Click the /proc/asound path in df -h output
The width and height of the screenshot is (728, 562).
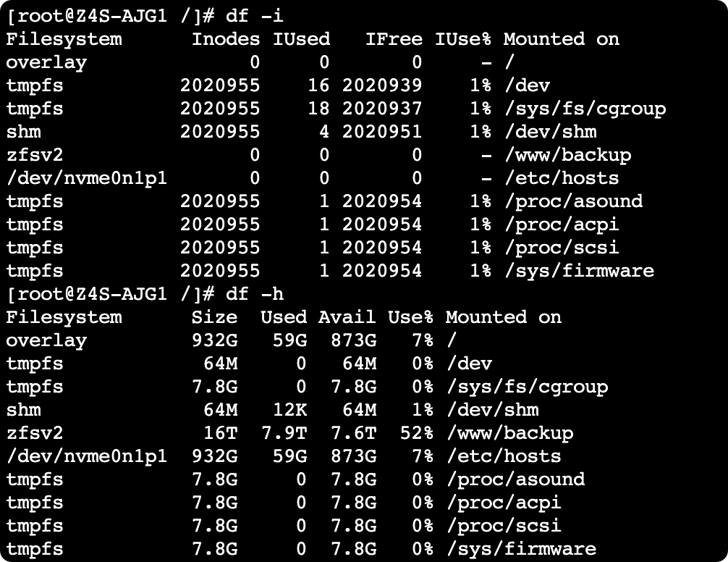coord(515,479)
